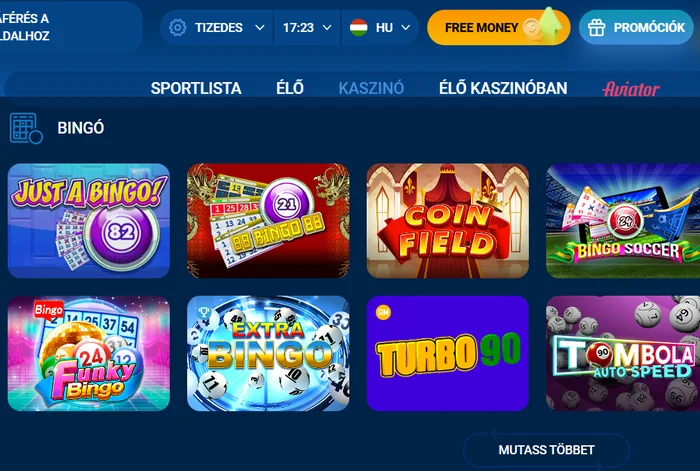The image size is (700, 471).
Task: Click the Bingó category grid icon
Action: tap(26, 128)
